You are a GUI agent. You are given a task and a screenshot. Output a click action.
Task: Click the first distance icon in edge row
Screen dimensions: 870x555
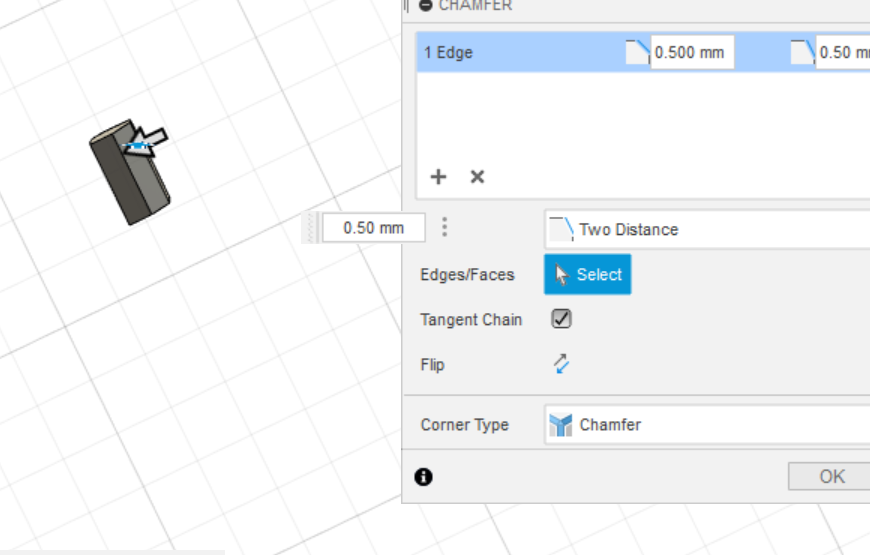[637, 52]
